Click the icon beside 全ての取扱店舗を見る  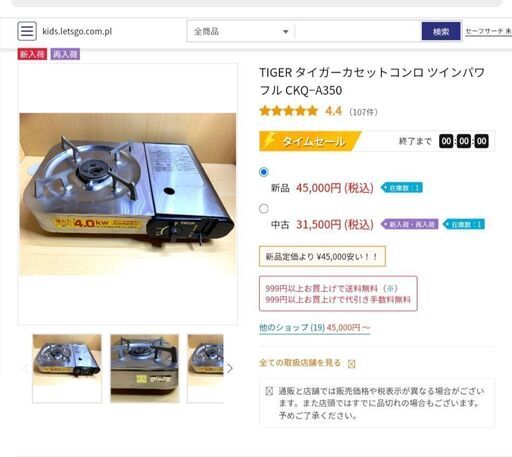(351, 364)
